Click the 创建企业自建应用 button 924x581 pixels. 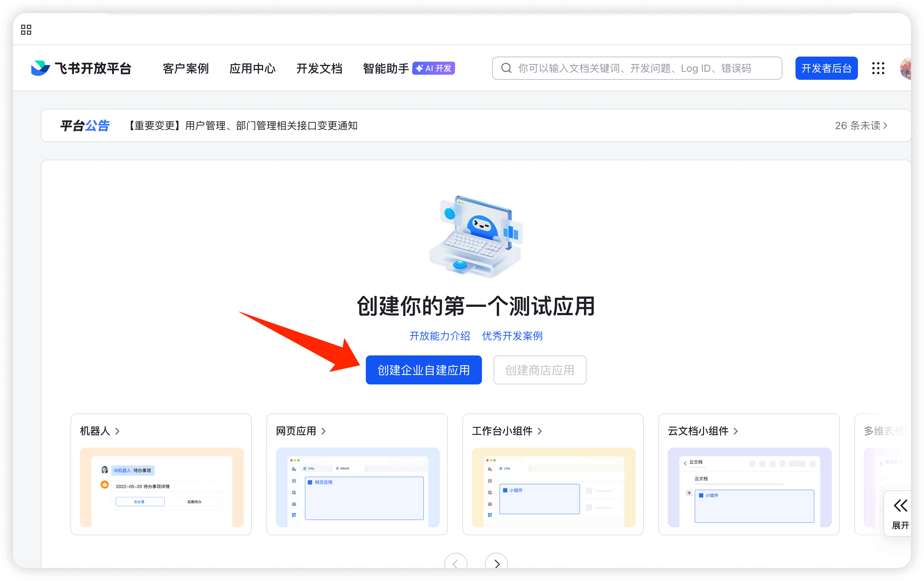pyautogui.click(x=424, y=370)
